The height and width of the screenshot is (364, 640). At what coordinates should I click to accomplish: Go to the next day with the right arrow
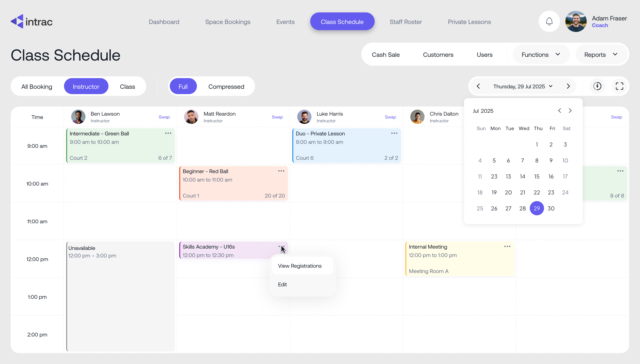(568, 86)
